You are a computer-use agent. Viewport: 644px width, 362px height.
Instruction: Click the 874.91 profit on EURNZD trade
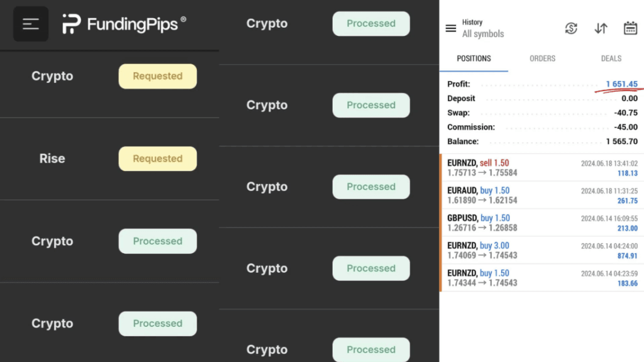627,256
